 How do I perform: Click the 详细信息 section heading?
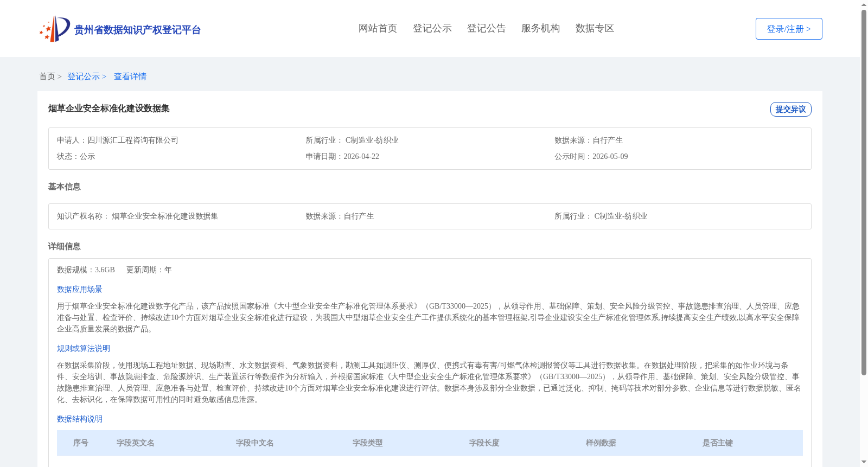[64, 246]
